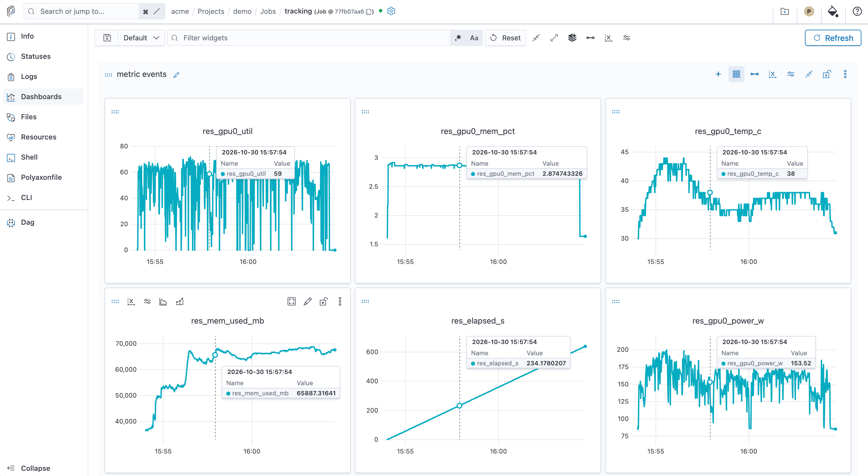View res_mem_used_mb widget in fullscreen
This screenshot has width=868, height=476.
click(291, 302)
